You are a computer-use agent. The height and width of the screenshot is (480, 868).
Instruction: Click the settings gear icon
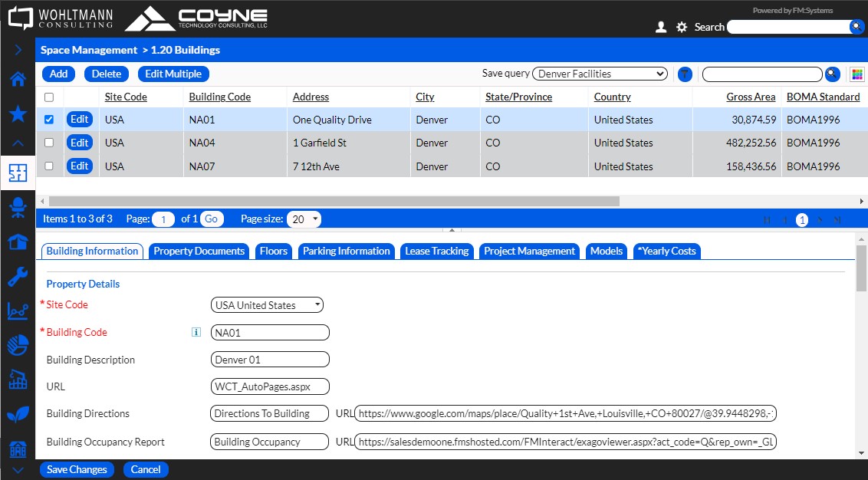[x=682, y=27]
